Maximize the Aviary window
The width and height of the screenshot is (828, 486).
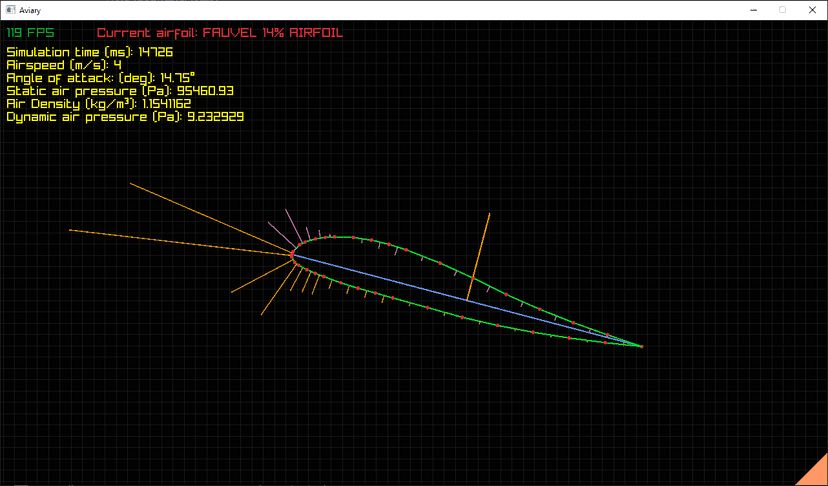click(x=782, y=9)
